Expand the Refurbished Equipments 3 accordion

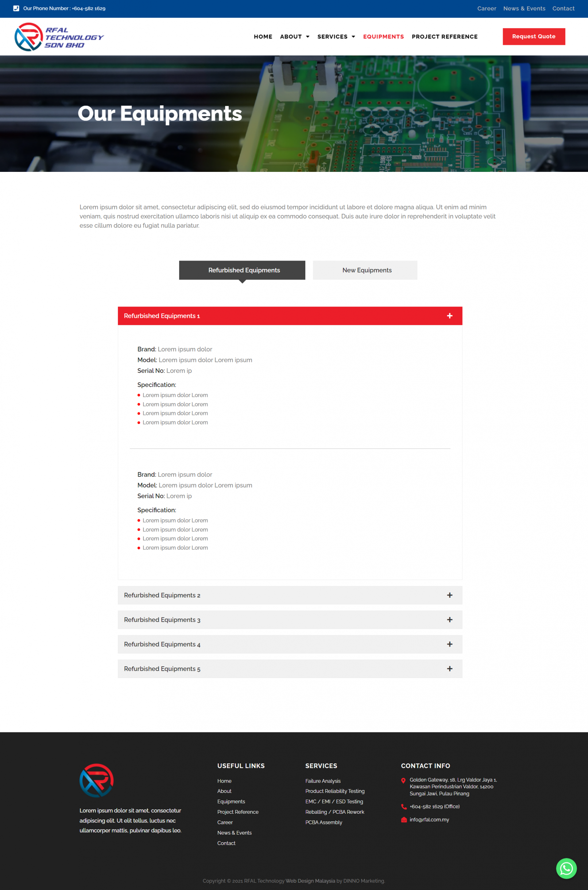point(290,620)
